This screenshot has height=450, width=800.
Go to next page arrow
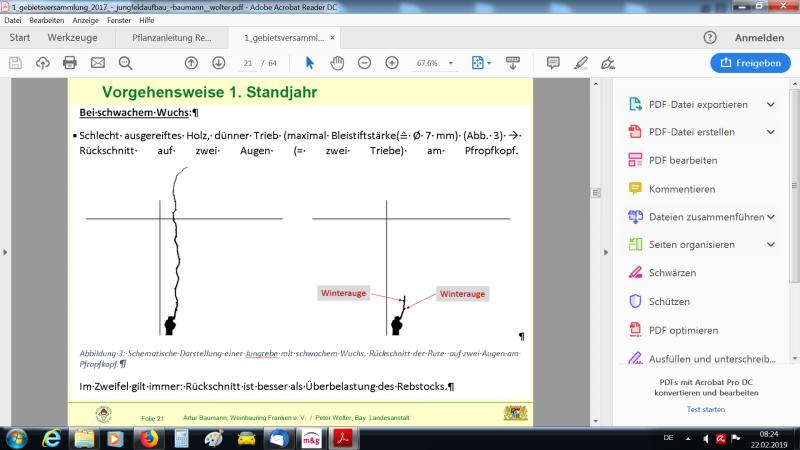pos(218,62)
